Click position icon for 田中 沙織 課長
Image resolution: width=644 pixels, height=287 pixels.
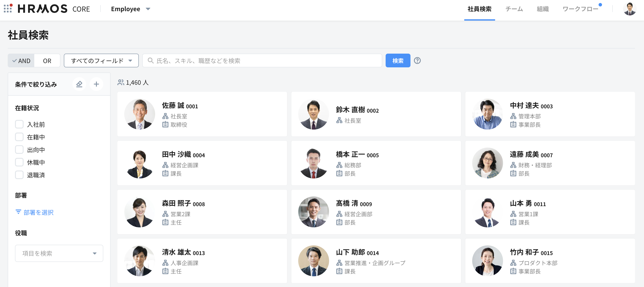tap(165, 173)
